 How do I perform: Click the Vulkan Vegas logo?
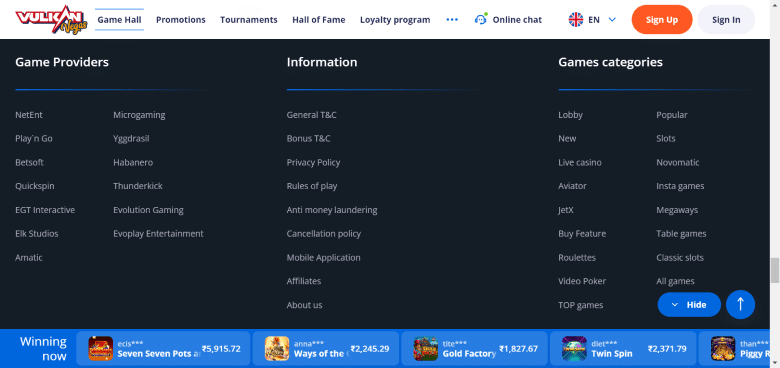pos(51,19)
